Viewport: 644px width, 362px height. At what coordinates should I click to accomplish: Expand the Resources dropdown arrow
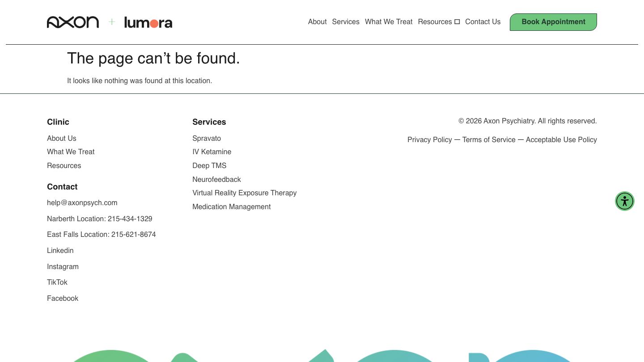(457, 22)
